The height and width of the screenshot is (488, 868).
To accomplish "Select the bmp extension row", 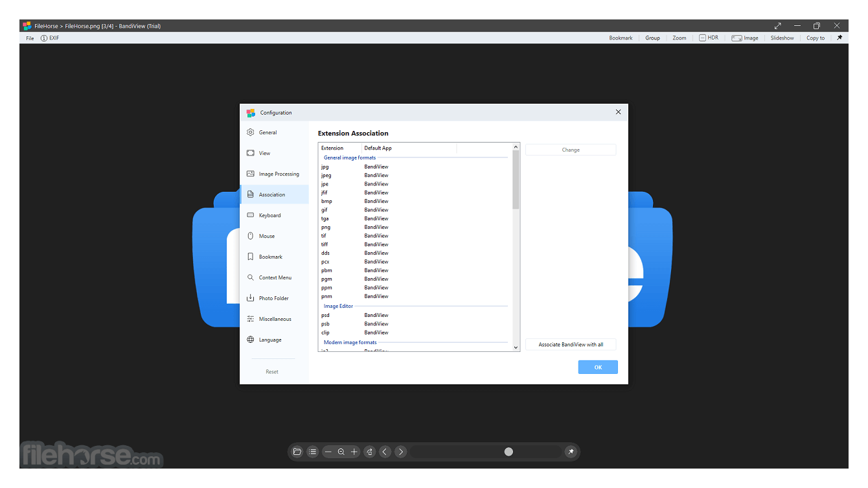I will click(415, 201).
